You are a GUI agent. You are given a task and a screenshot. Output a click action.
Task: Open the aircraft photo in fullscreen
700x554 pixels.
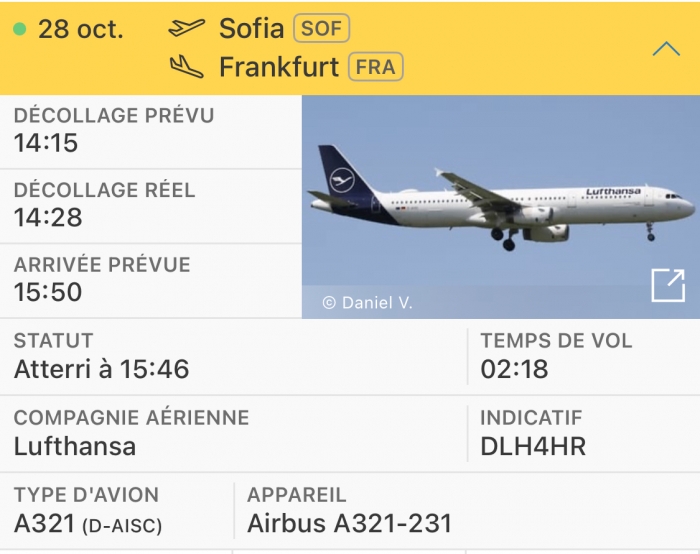[667, 285]
